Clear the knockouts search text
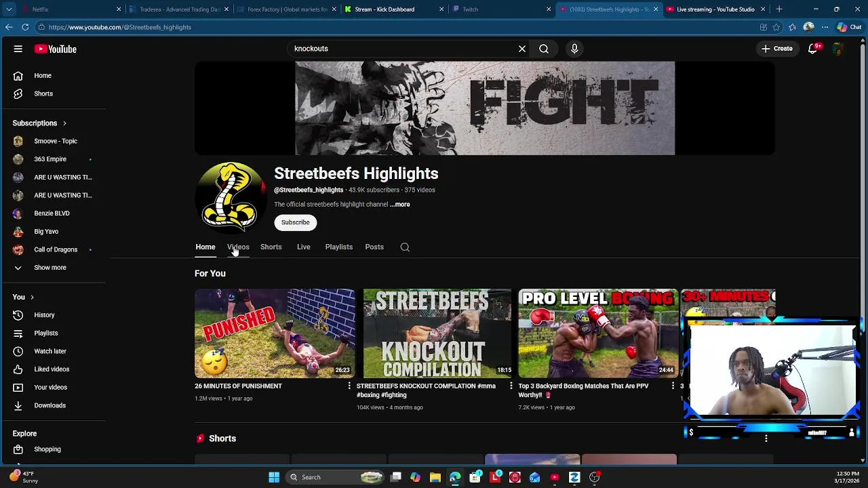The width and height of the screenshot is (868, 488). point(522,49)
